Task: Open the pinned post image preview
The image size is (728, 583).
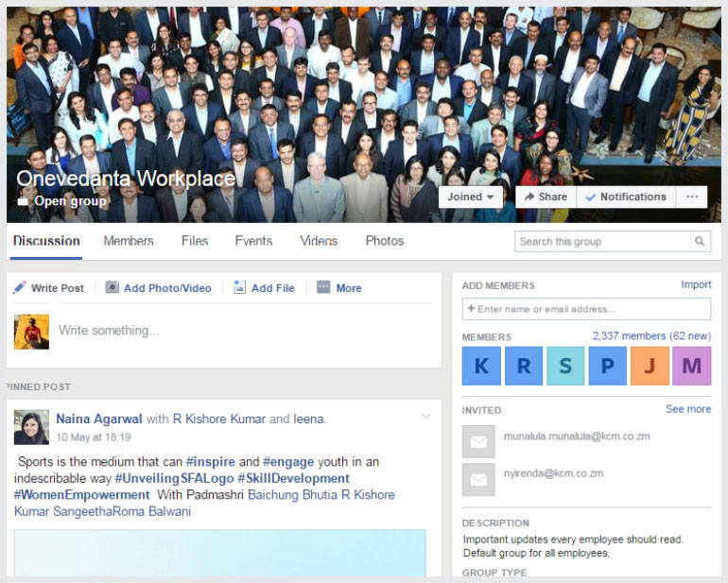Action: coord(220,553)
